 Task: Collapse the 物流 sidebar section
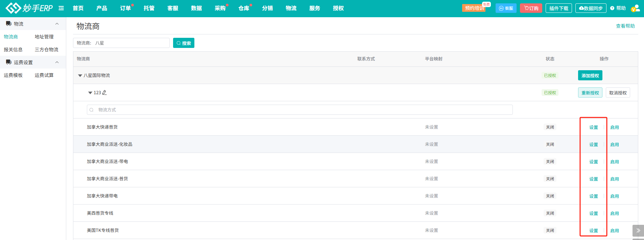tap(57, 24)
